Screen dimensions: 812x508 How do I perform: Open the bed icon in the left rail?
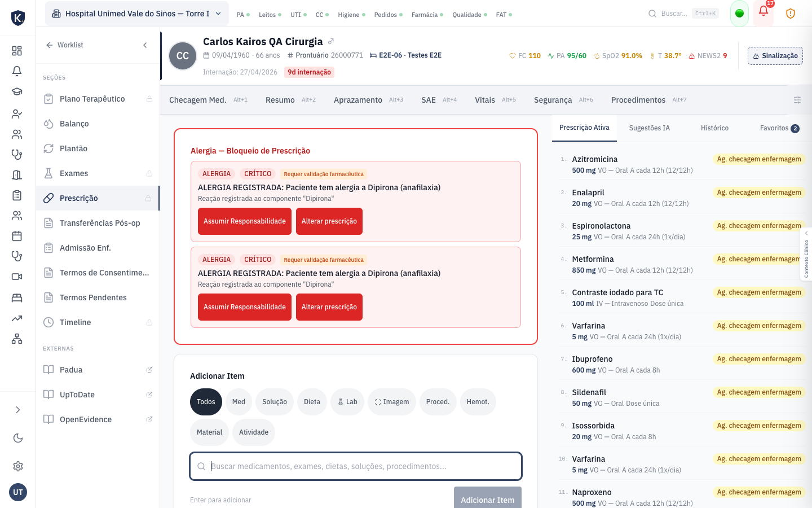click(x=17, y=298)
